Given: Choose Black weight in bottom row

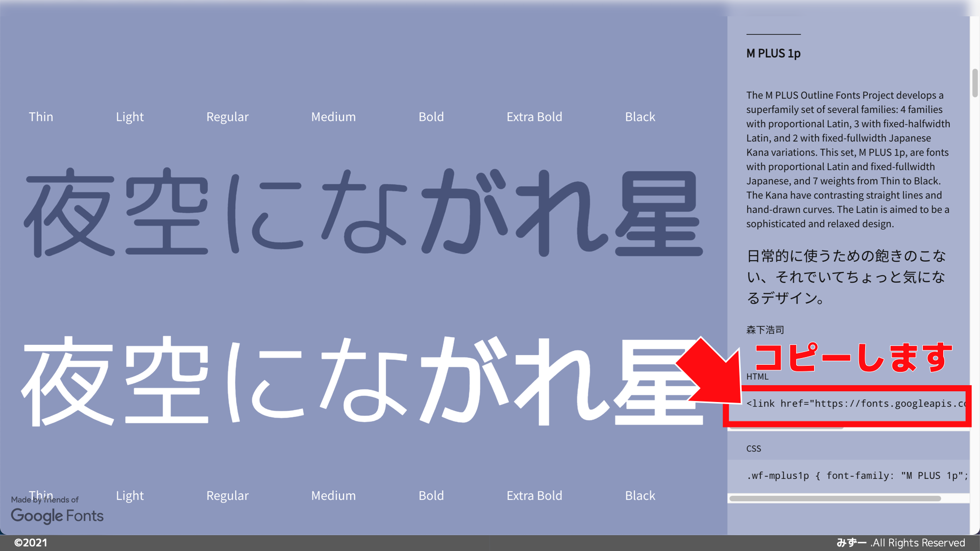Looking at the screenshot, I should coord(640,495).
